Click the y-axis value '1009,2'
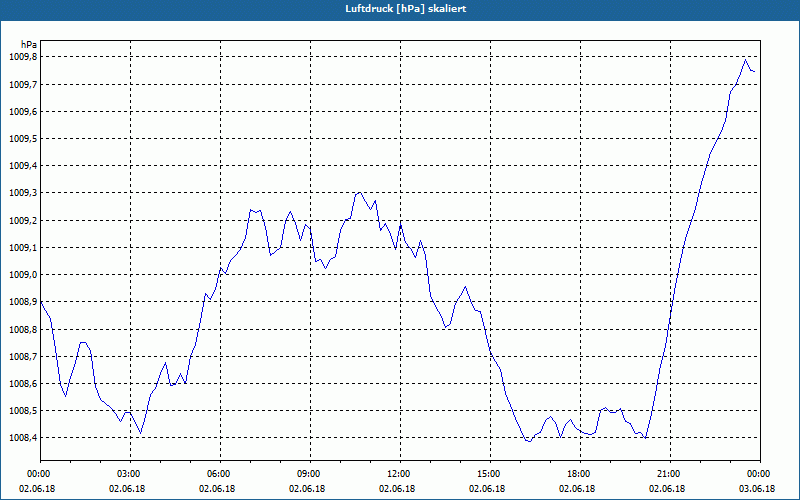The width and height of the screenshot is (800, 500). click(x=23, y=220)
